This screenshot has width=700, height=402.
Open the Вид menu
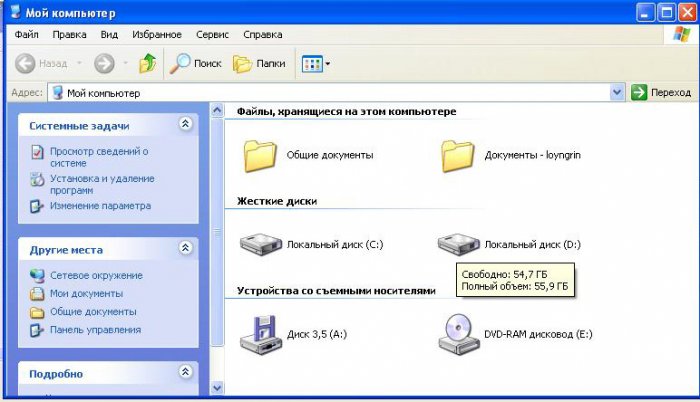[109, 34]
